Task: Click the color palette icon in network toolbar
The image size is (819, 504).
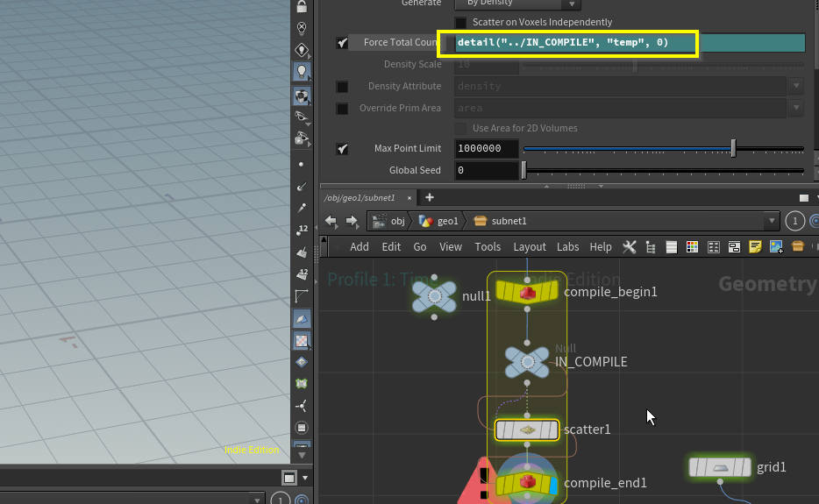Action: (692, 247)
